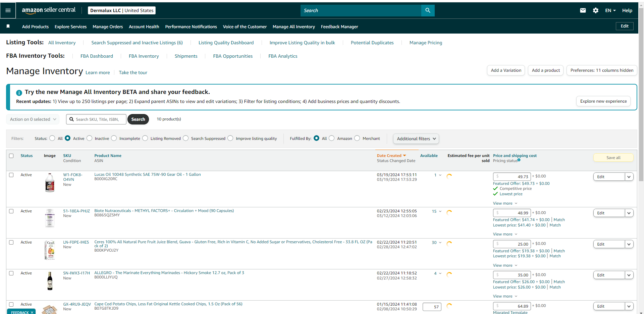The width and height of the screenshot is (644, 314).
Task: Open Lucas Oil Gear Oil product thumbnail
Action: [x=50, y=182]
